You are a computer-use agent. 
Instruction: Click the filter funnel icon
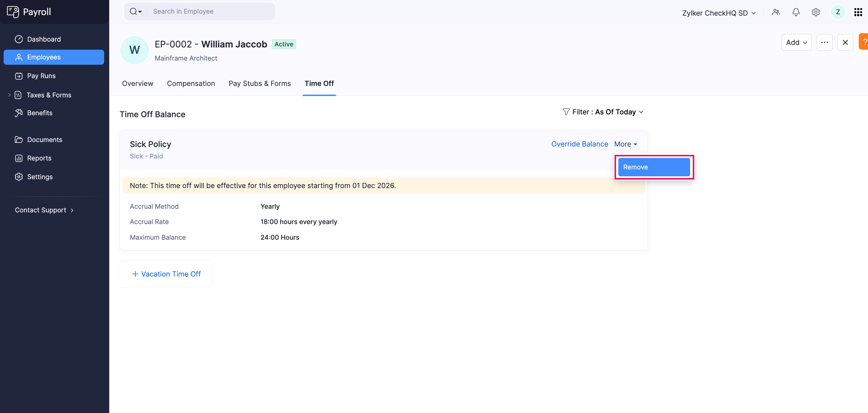[x=566, y=112]
